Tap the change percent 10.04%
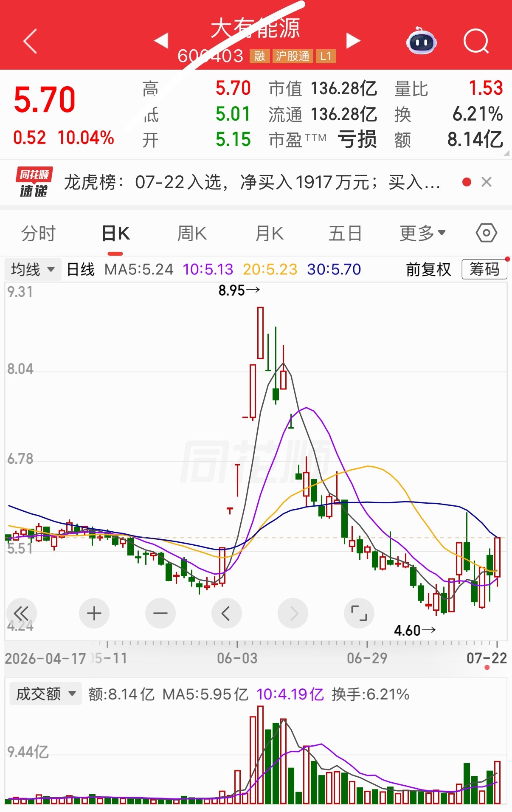 (x=86, y=138)
